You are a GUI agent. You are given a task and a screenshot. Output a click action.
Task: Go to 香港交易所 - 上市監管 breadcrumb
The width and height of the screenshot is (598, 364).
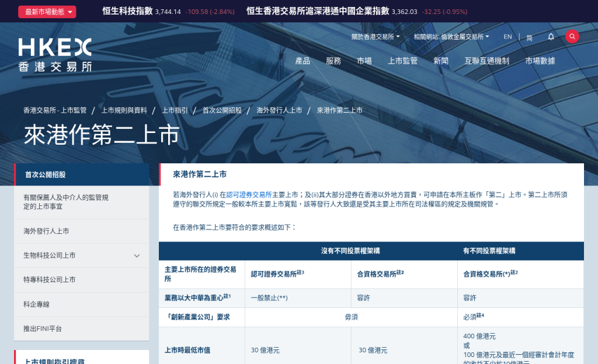coord(55,110)
